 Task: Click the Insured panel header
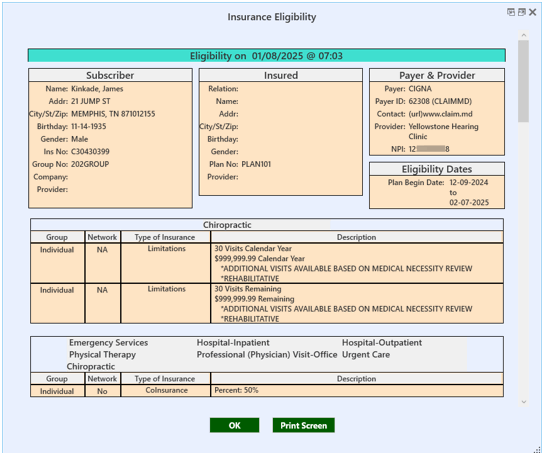[x=281, y=75]
